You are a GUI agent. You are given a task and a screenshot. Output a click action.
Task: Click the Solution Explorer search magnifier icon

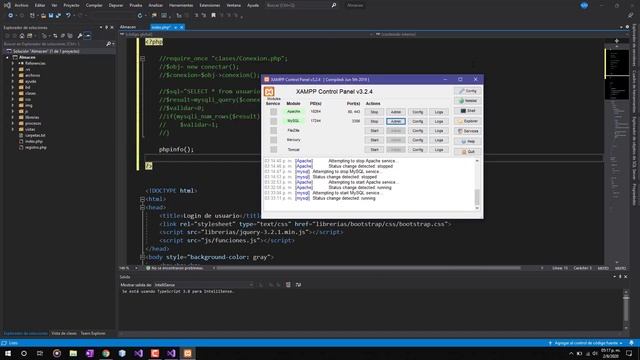(x=108, y=44)
